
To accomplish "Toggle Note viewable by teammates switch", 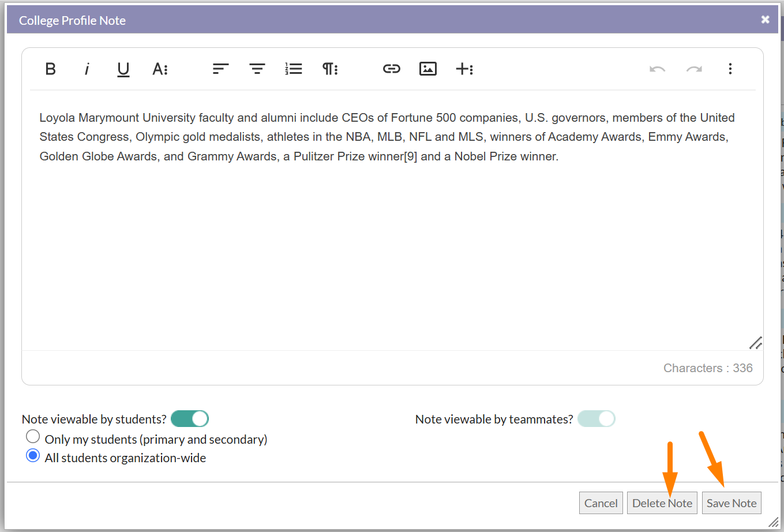I will (597, 419).
